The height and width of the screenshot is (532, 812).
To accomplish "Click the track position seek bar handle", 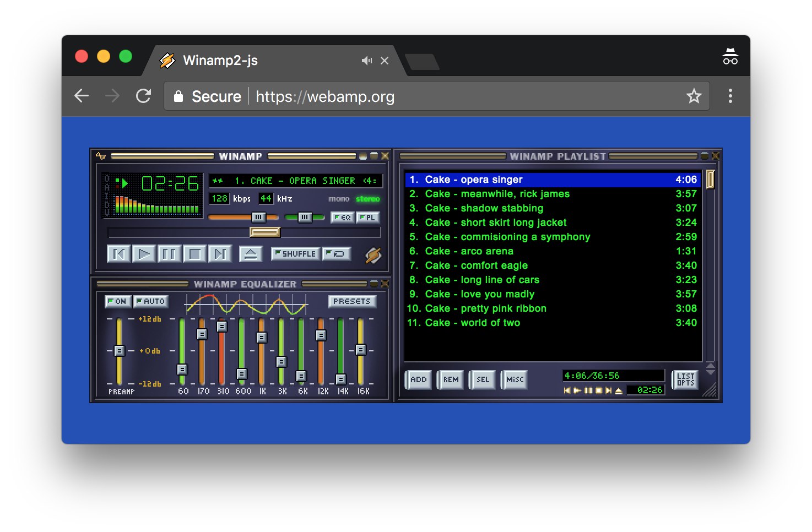I will click(265, 232).
